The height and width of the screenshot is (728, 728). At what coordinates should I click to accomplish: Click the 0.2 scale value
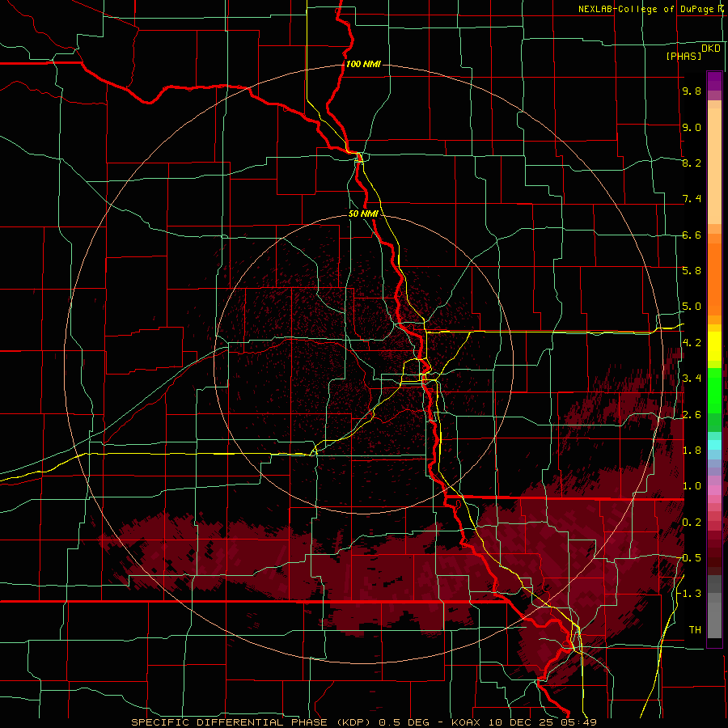(692, 523)
